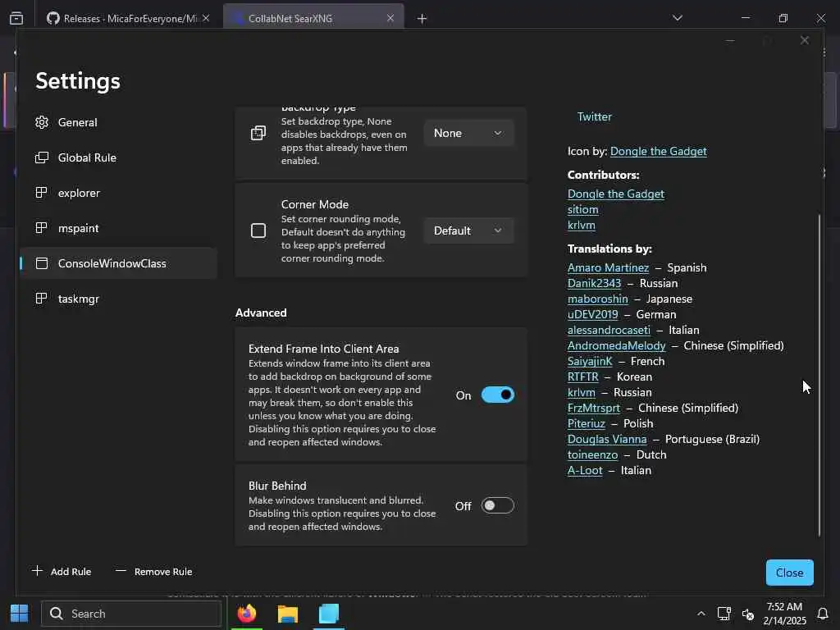The width and height of the screenshot is (840, 630).
Task: Show hidden tray icons chevron
Action: [x=701, y=614]
